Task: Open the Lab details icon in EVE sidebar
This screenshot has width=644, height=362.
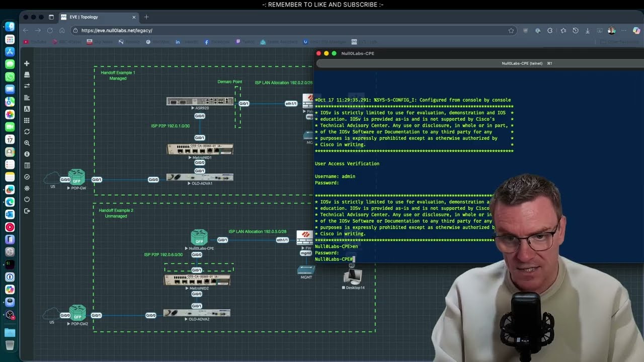Action: (27, 165)
